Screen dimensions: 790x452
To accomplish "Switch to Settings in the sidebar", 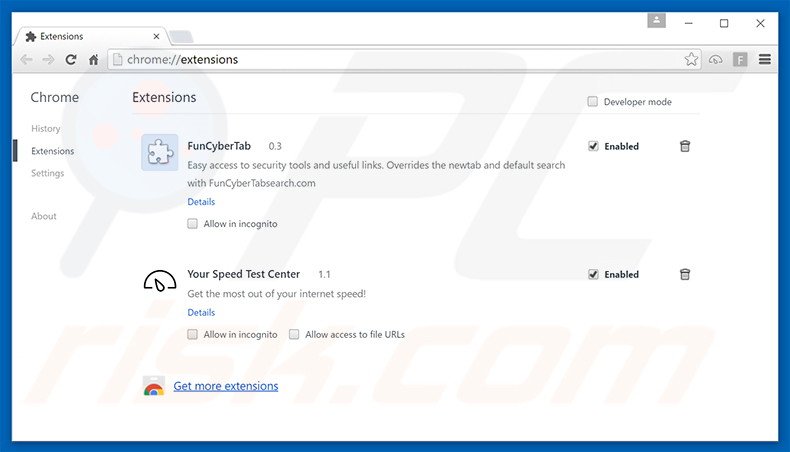I will [x=47, y=173].
